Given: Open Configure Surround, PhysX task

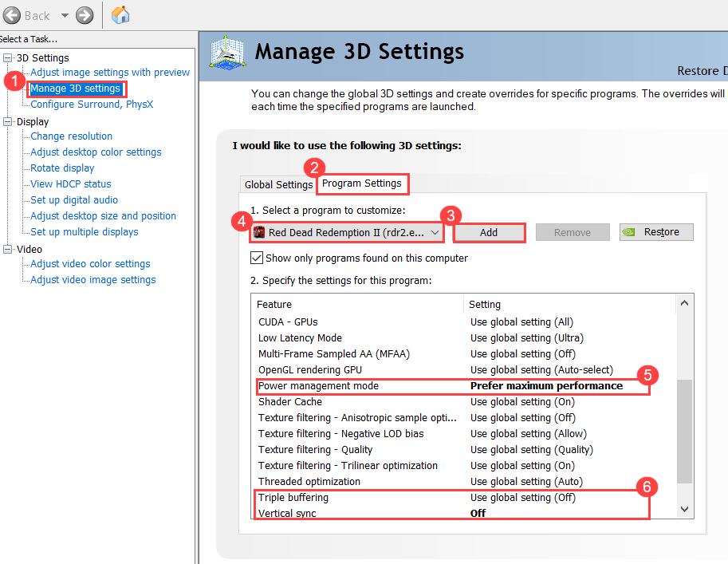Looking at the screenshot, I should [92, 105].
